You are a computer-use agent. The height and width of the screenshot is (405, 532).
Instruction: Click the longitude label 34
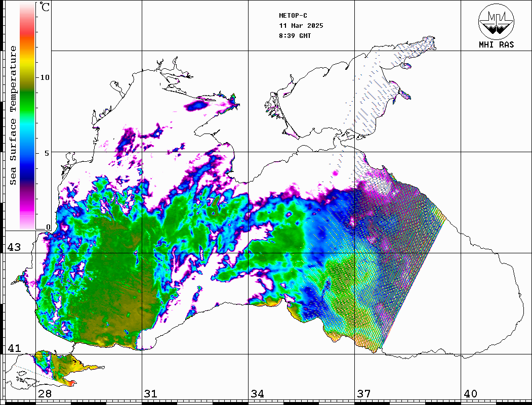(257, 394)
